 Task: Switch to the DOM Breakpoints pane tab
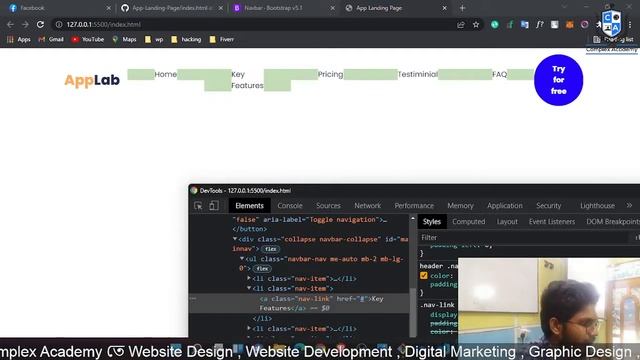[612, 222]
